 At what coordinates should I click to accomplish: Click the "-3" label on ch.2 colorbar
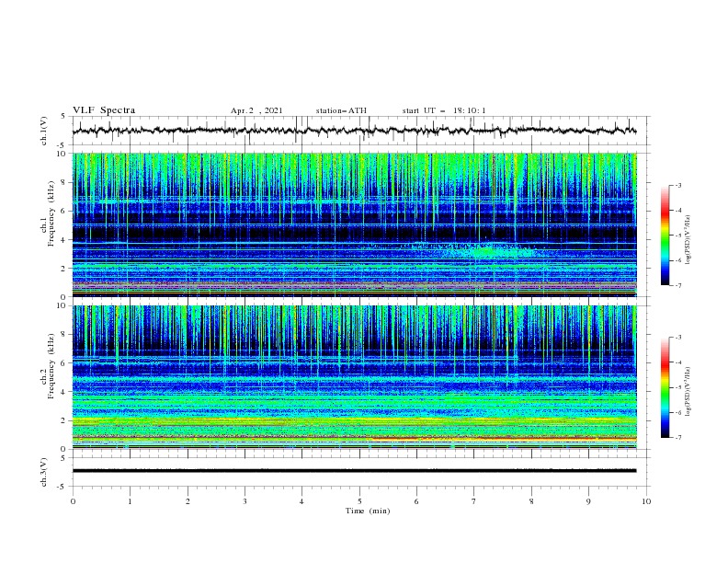tap(677, 338)
